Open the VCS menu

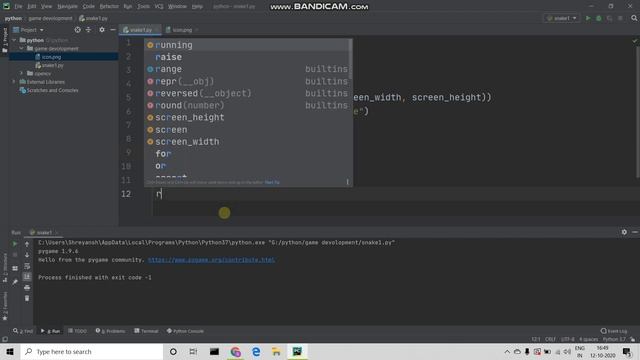click(159, 7)
